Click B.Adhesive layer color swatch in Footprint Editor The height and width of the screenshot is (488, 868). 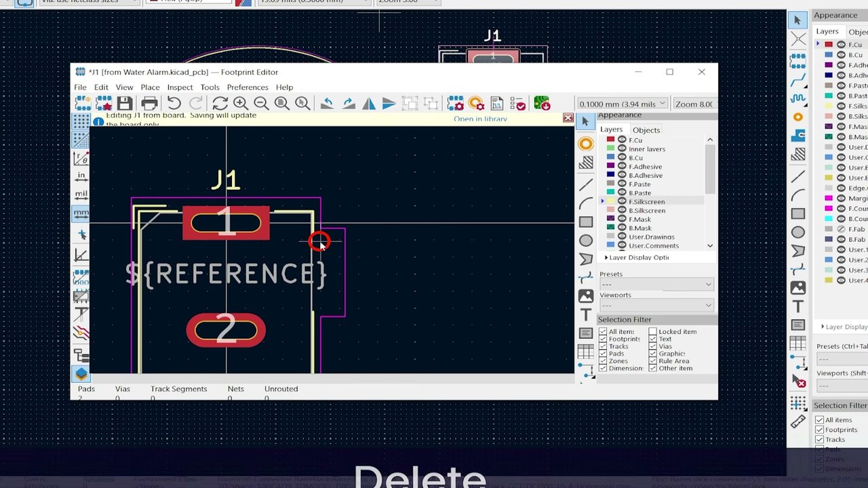click(610, 176)
